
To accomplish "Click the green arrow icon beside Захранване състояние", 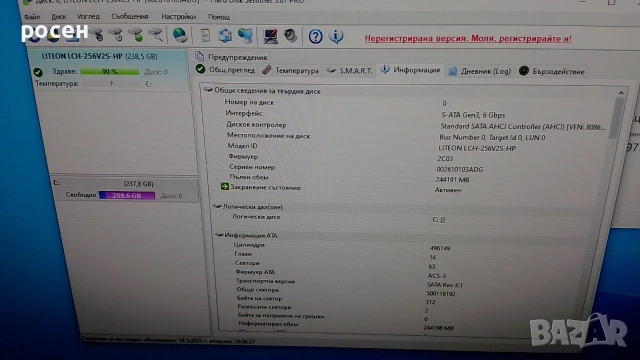I will tap(224, 187).
